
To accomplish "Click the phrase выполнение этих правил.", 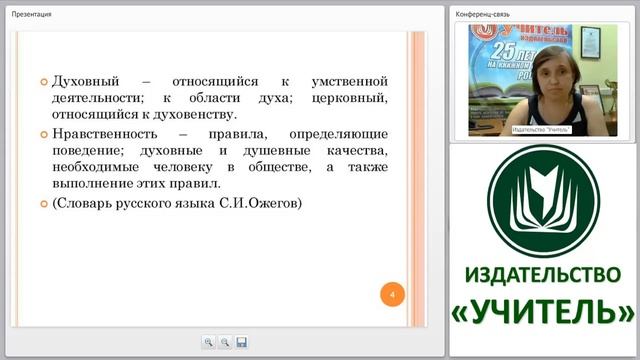I will point(136,183).
